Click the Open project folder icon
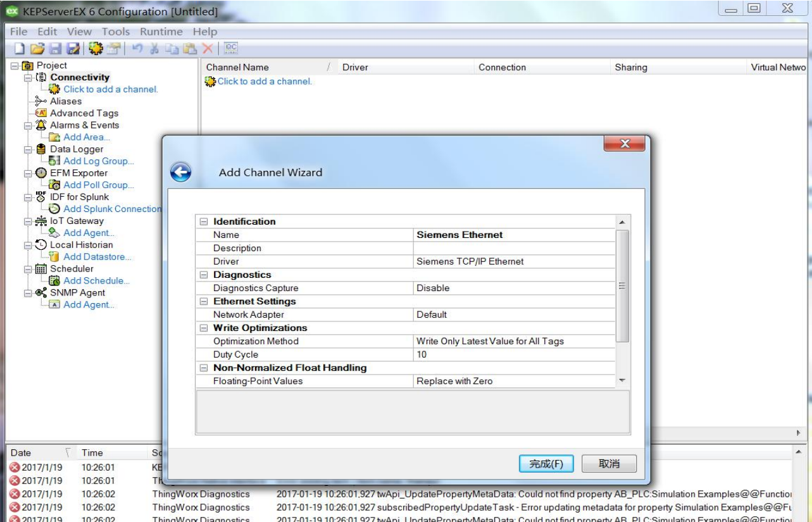The height and width of the screenshot is (522, 812). click(x=37, y=48)
